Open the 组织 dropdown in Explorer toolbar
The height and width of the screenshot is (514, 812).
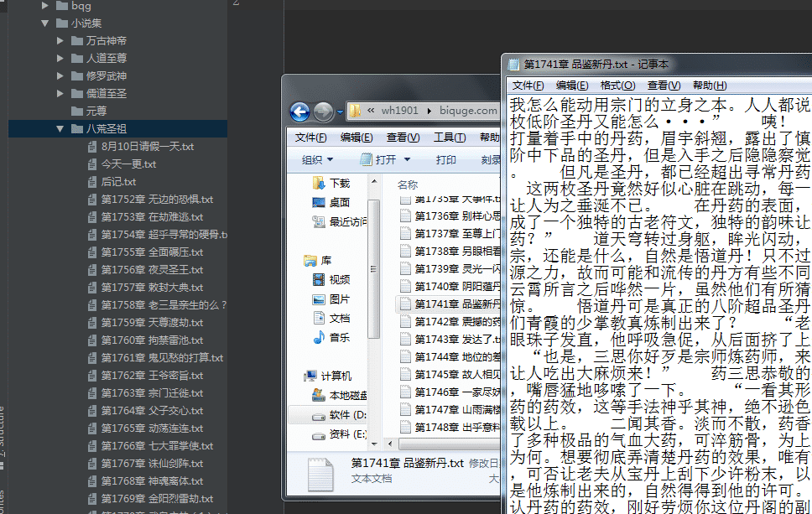point(317,160)
